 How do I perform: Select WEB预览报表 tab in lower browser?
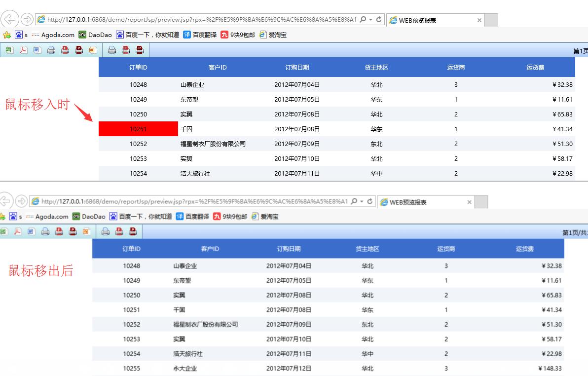[x=419, y=202]
